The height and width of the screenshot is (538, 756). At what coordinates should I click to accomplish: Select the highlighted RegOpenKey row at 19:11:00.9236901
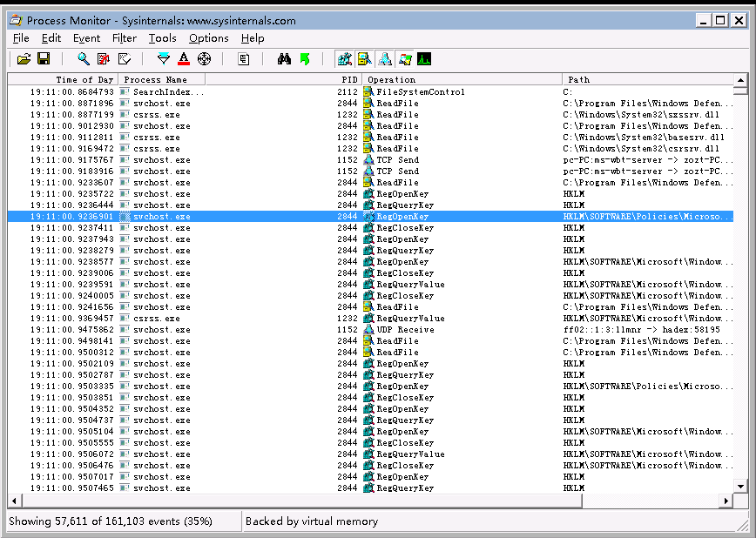370,217
